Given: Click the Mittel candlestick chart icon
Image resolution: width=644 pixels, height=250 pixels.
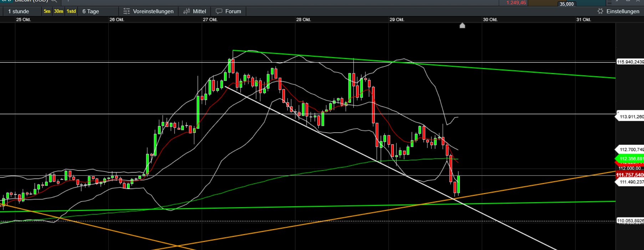Looking at the screenshot, I should 187,11.
